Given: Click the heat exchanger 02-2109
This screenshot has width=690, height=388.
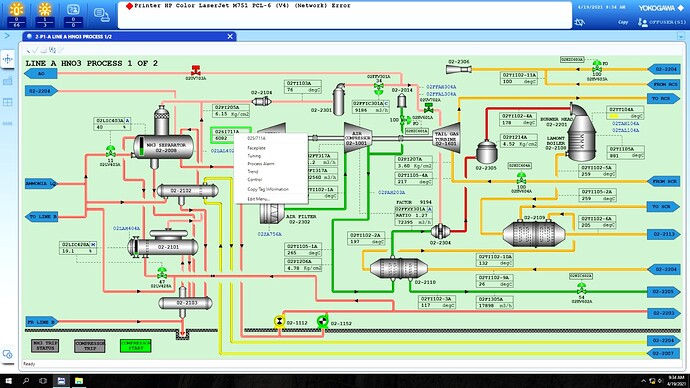Looking at the screenshot, I should pyautogui.click(x=534, y=233).
